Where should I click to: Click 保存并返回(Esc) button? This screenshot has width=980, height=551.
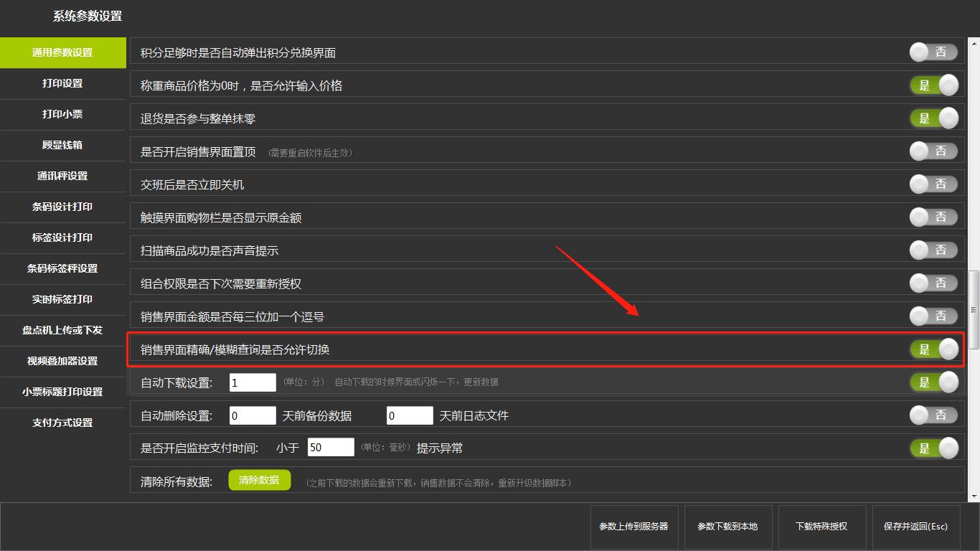coord(915,527)
